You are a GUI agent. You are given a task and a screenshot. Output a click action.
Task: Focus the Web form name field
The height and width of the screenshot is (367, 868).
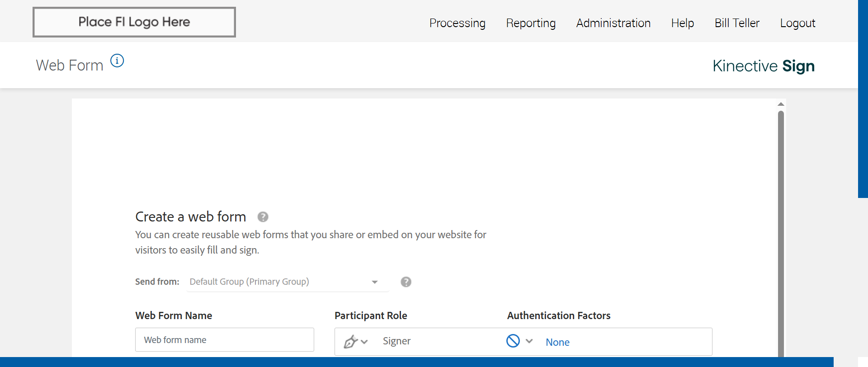coord(225,340)
